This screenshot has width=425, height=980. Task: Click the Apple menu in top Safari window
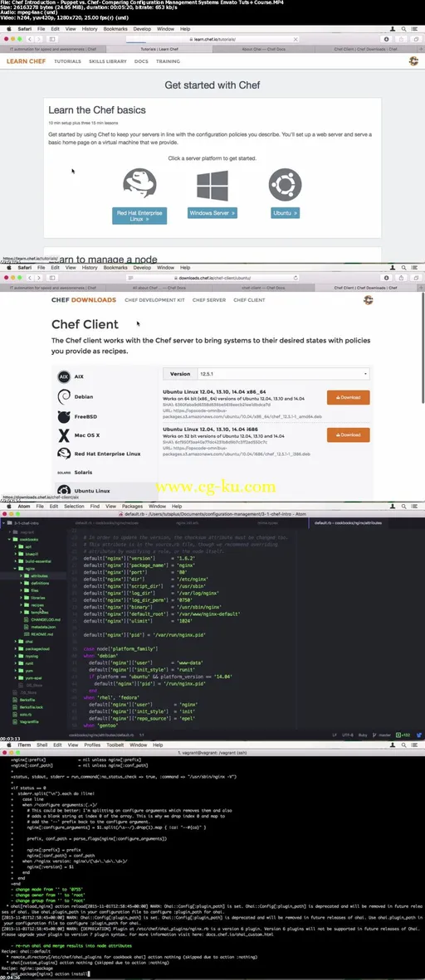pyautogui.click(x=9, y=29)
